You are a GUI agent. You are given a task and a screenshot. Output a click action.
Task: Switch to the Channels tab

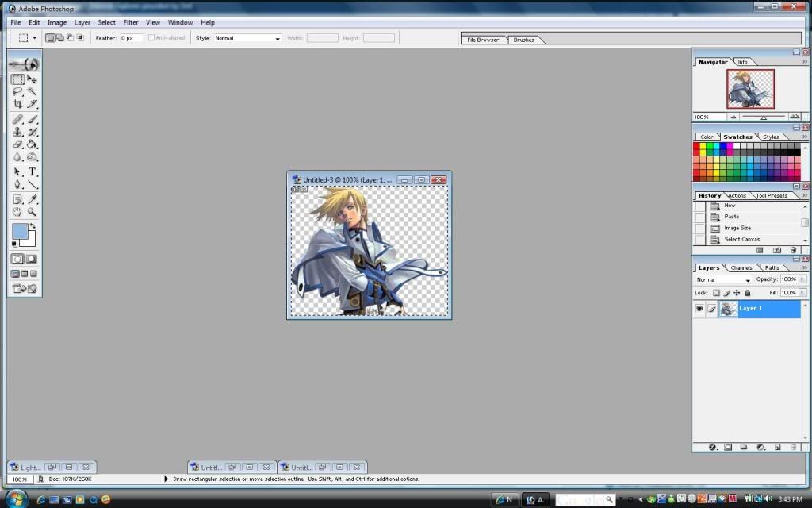point(741,268)
